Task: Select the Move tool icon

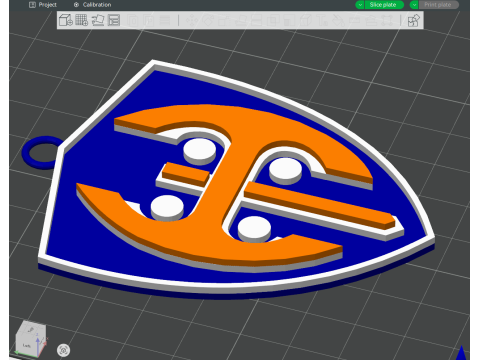Action: click(192, 20)
